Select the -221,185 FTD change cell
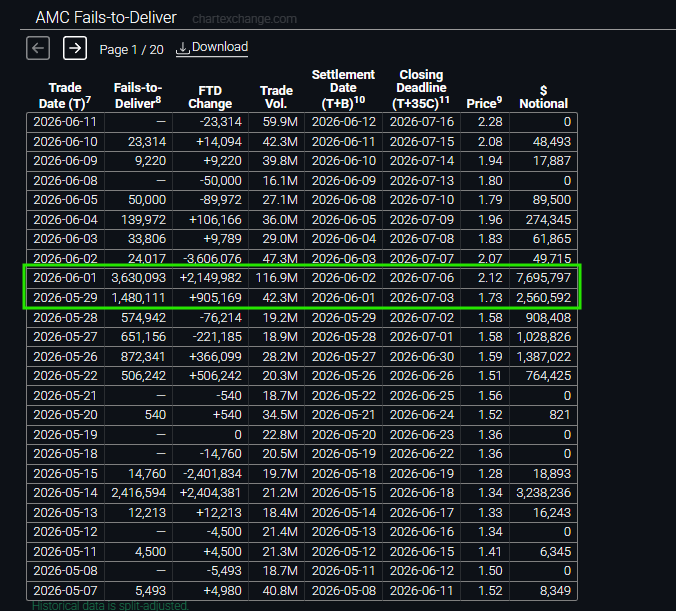 [210, 337]
